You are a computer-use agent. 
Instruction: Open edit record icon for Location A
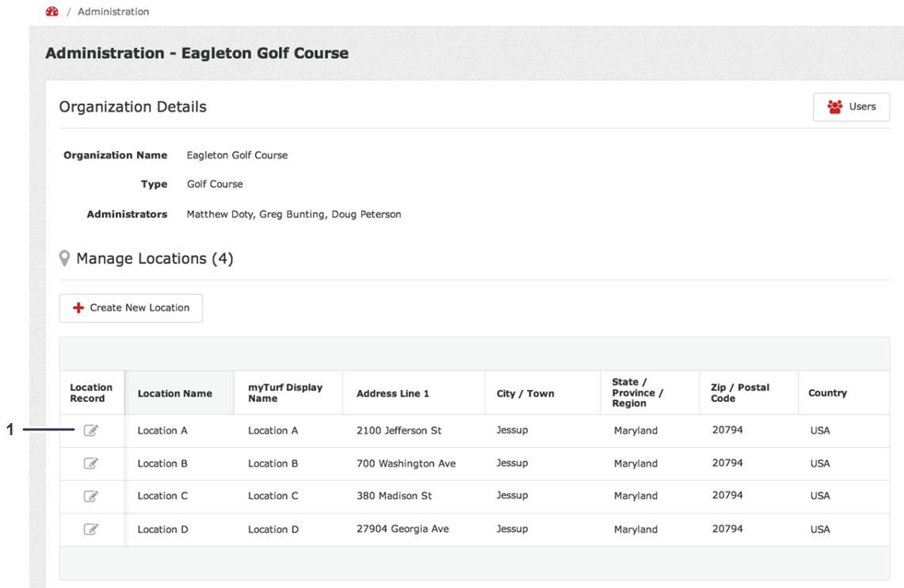[x=91, y=430]
